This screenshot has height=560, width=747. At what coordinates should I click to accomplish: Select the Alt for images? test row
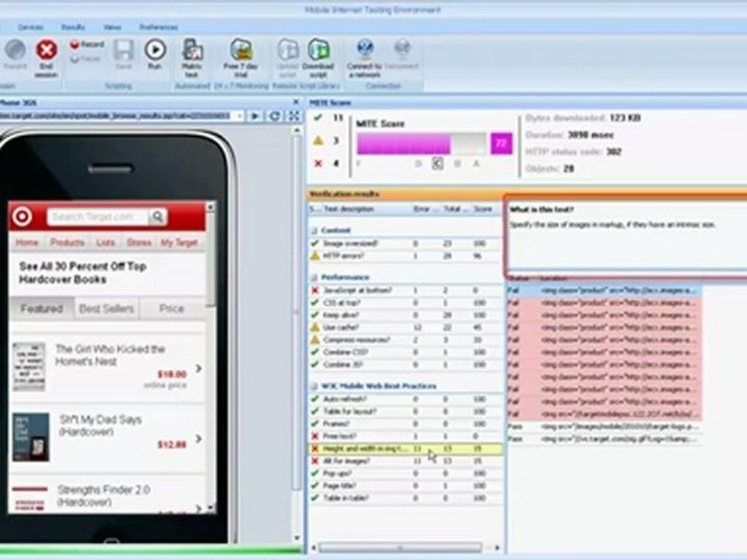405,461
